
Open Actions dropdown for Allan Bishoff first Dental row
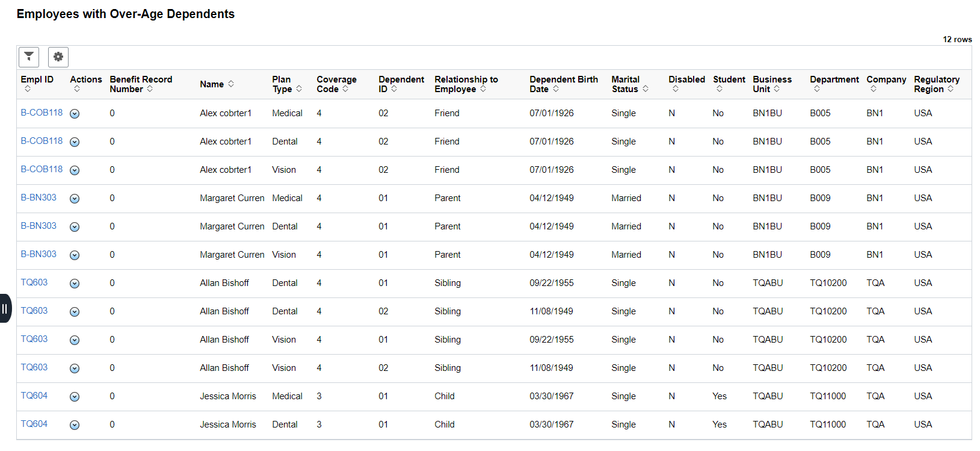(75, 284)
